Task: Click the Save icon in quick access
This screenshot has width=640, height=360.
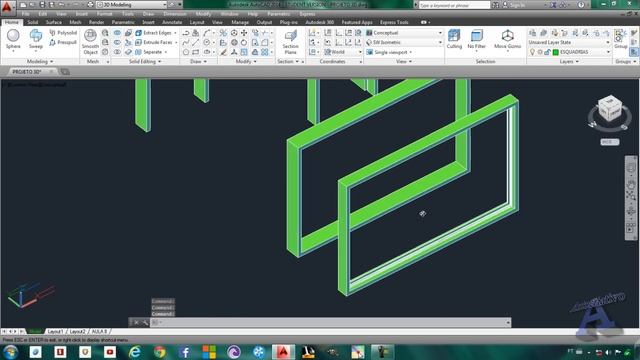Action: 42,5
